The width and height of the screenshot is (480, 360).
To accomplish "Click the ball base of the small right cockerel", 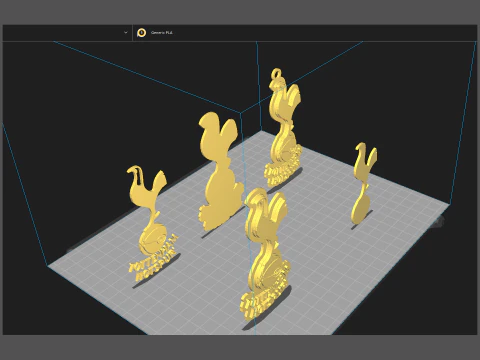I will pyautogui.click(x=361, y=209).
